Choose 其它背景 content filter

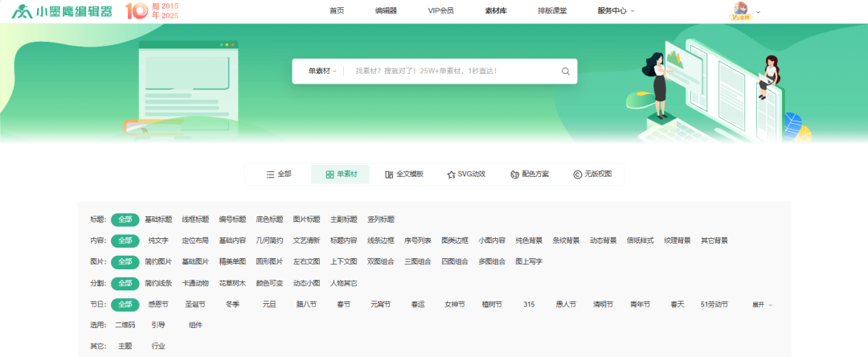point(714,240)
